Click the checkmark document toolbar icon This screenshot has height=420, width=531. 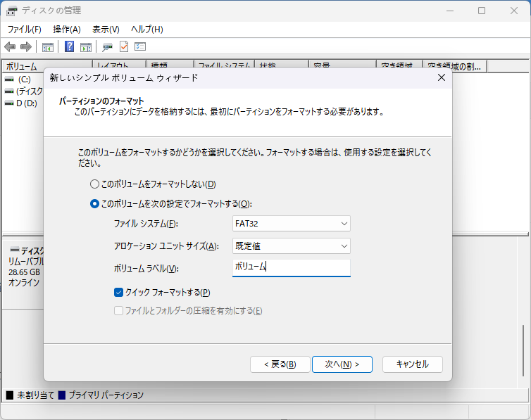tap(124, 46)
